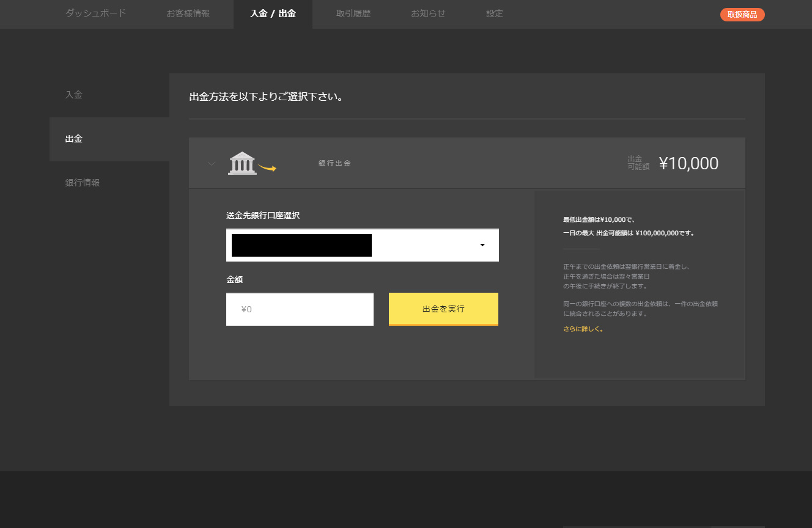Click the 金額 label above the field
812x528 pixels.
click(235, 279)
